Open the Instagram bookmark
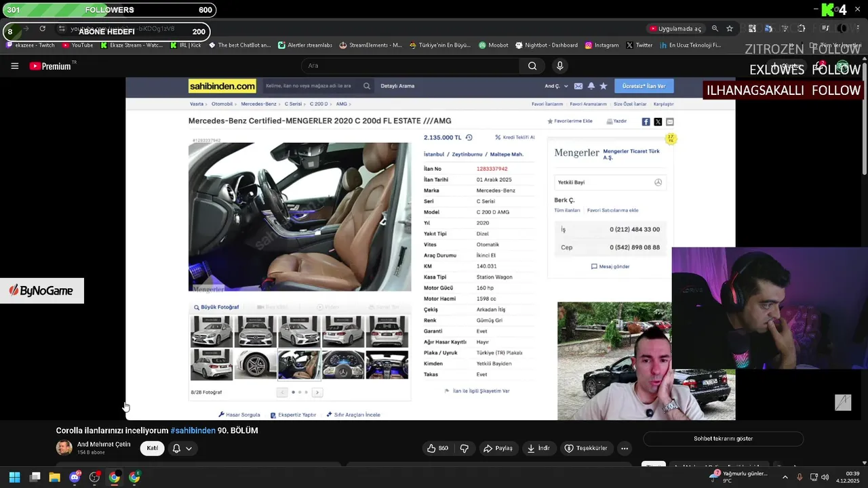Image resolution: width=868 pixels, height=488 pixels. (x=601, y=45)
